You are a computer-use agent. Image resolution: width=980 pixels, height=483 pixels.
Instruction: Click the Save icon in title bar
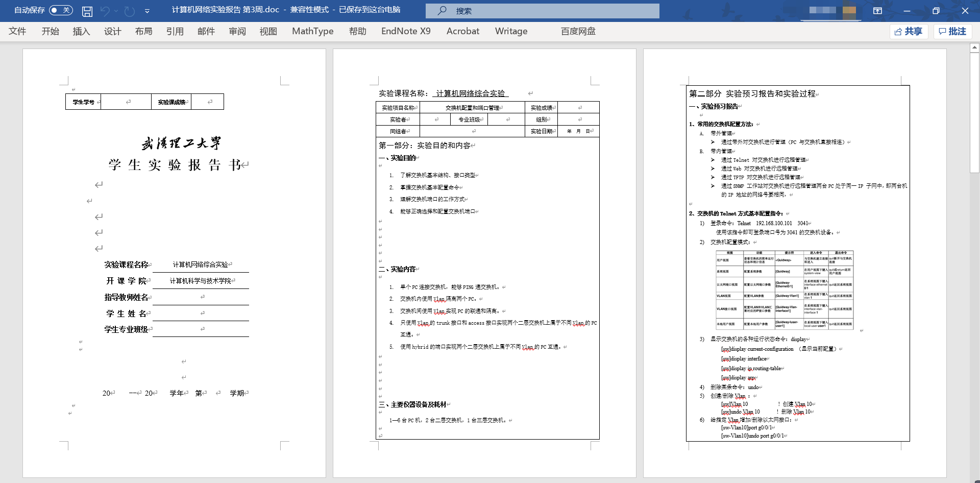[87, 11]
